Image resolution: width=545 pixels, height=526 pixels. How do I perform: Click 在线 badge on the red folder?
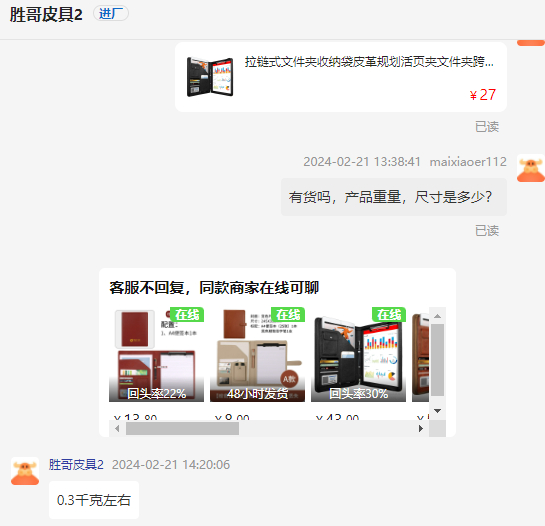click(187, 315)
